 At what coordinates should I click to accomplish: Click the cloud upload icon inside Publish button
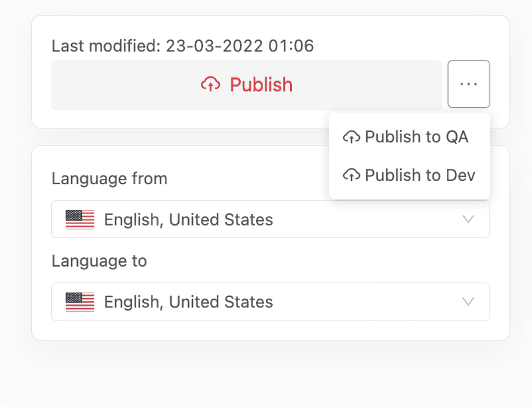point(210,84)
